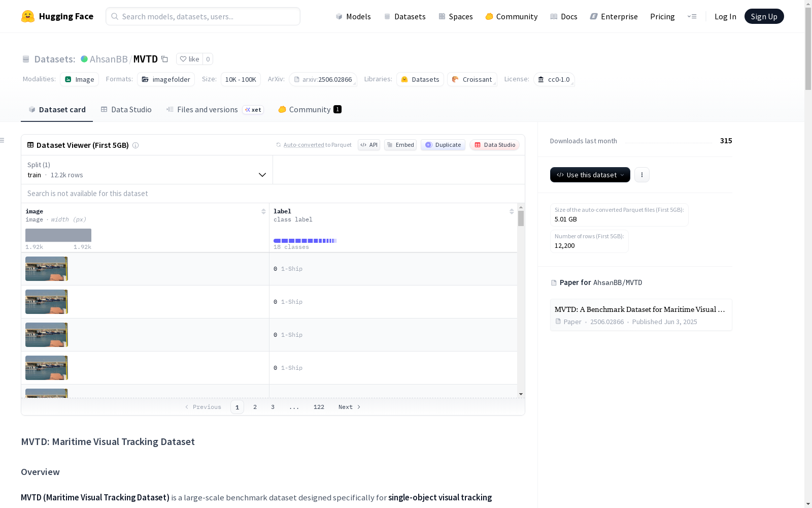Open Enterprise in the top navigation

(x=614, y=16)
